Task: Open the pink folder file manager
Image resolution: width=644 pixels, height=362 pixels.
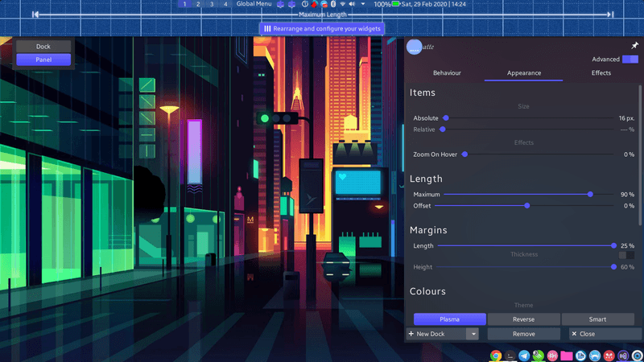Action: pos(566,356)
